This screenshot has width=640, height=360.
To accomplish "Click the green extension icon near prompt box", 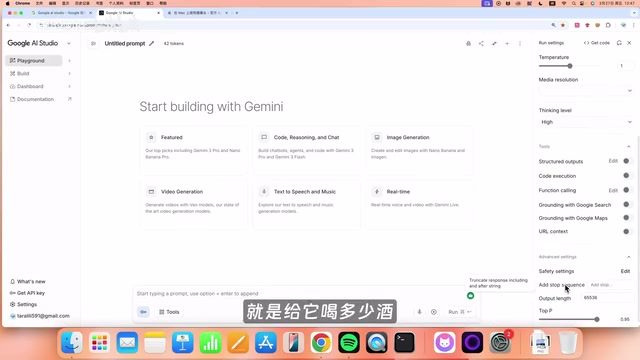I will [x=470, y=296].
